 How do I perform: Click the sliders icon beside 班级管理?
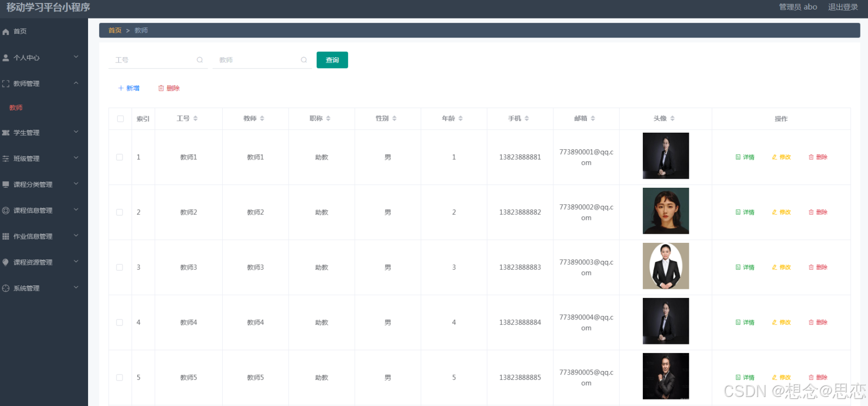coord(6,159)
